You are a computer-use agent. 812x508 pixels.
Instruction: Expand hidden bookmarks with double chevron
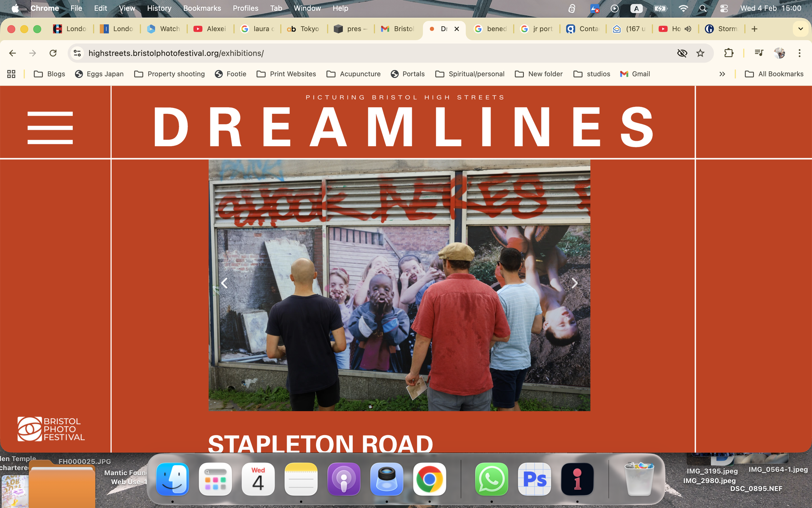click(722, 74)
